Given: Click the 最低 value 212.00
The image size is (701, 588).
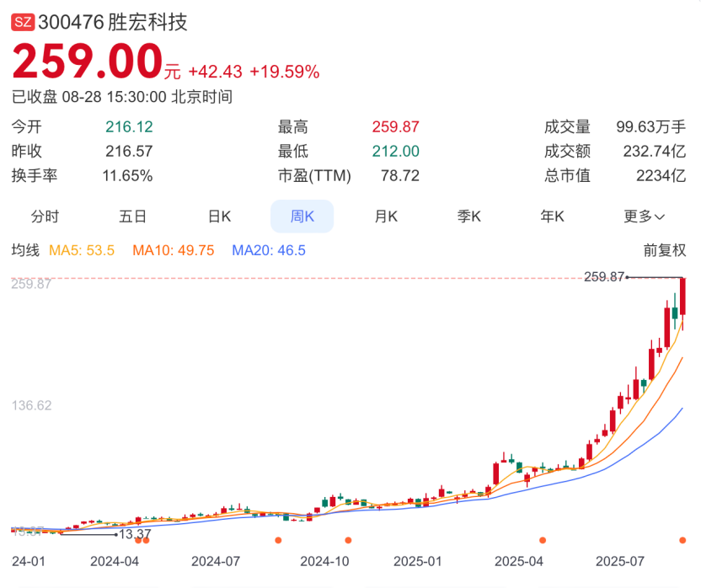Looking at the screenshot, I should [396, 151].
